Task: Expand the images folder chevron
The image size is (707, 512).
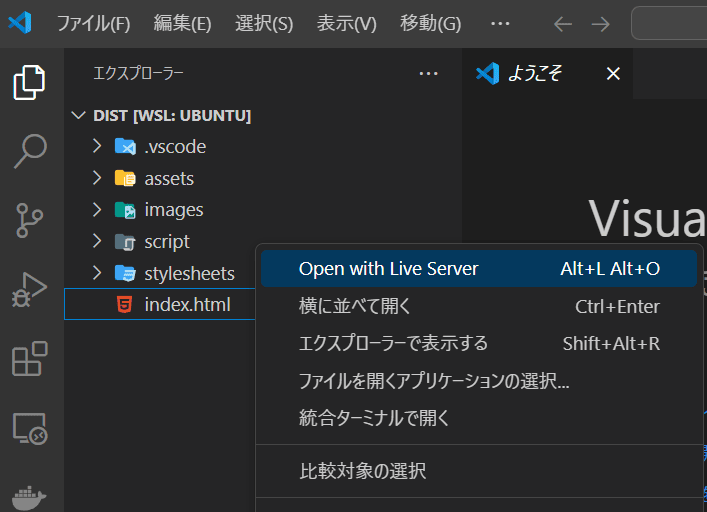Action: point(97,210)
